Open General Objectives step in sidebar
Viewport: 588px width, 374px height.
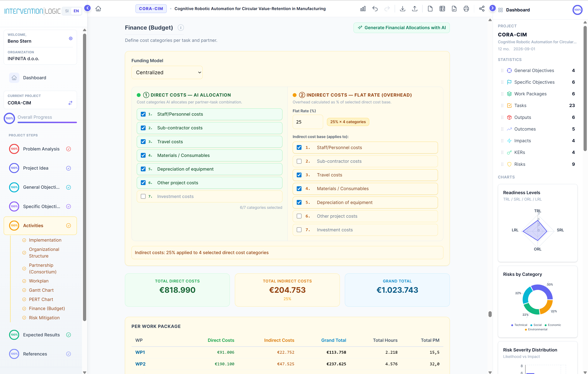pyautogui.click(x=40, y=187)
